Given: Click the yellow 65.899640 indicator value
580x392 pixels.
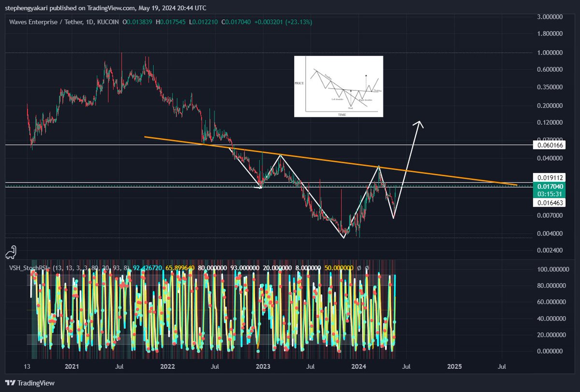Looking at the screenshot, I should 181,267.
